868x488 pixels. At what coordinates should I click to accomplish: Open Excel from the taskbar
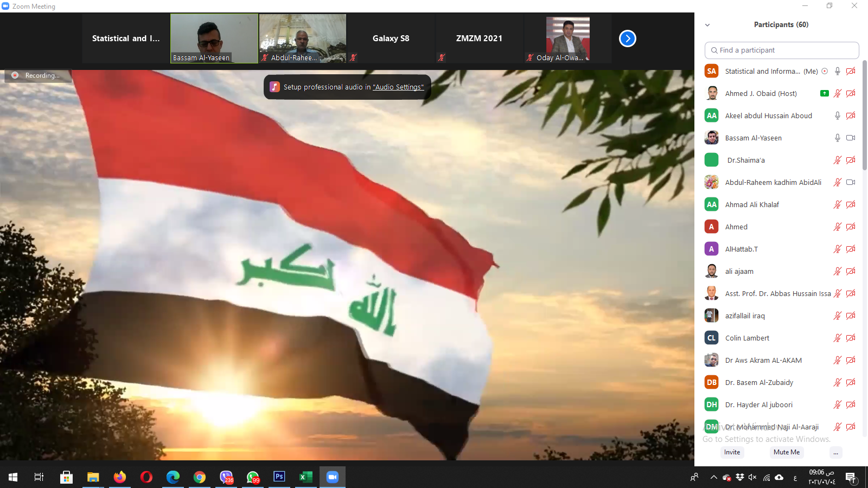coord(305,477)
